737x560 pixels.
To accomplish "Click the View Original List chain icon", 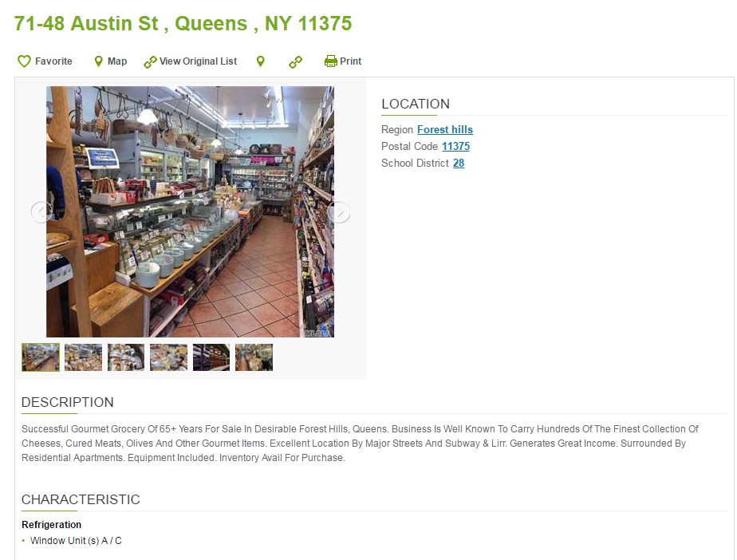I will coord(150,62).
